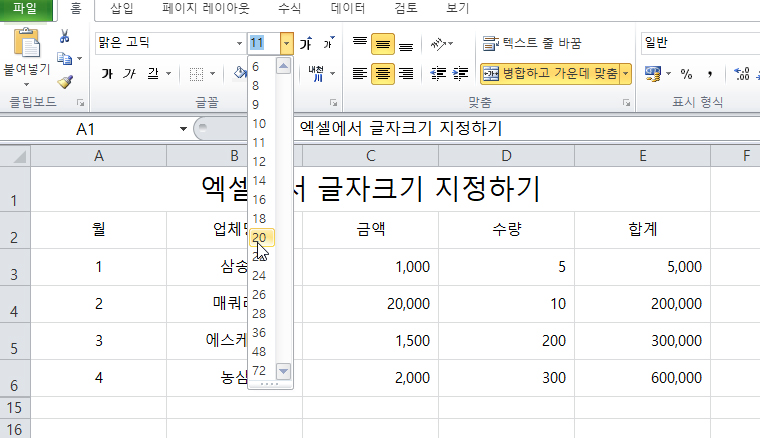Open the Name Box dropdown arrow
The width and height of the screenshot is (760, 438).
pyautogui.click(x=183, y=129)
